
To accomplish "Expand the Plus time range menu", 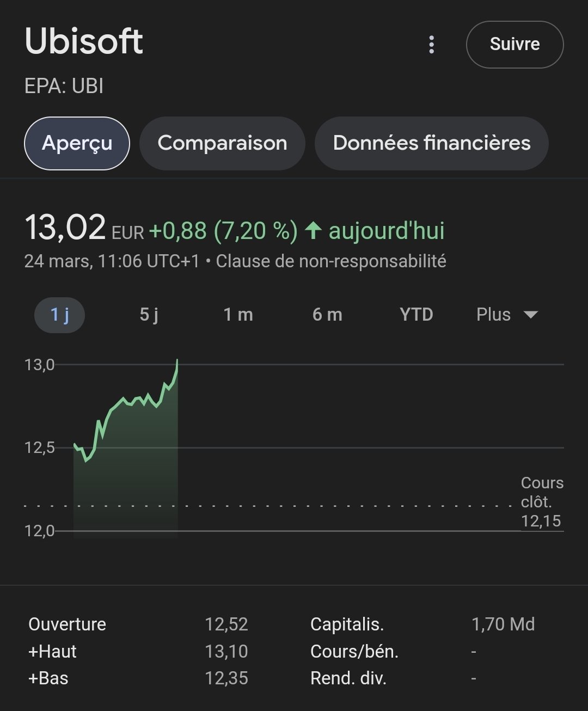I will point(507,315).
